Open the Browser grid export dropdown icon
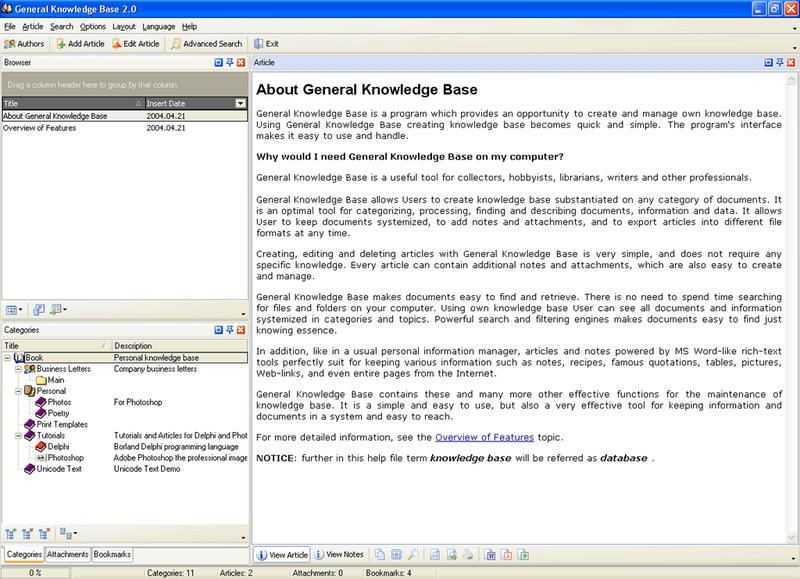 click(x=58, y=310)
